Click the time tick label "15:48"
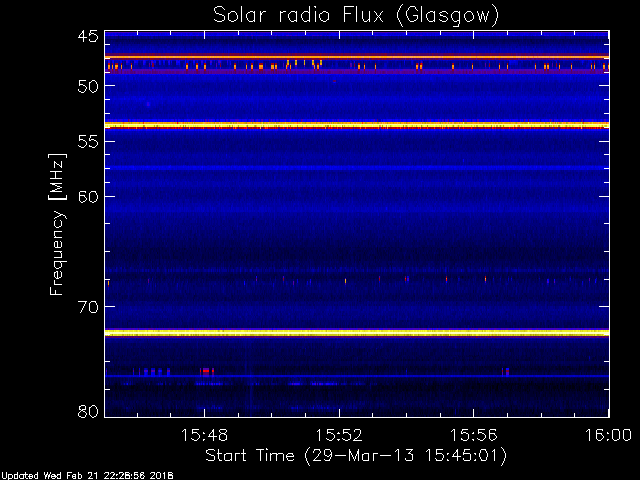 tap(204, 435)
